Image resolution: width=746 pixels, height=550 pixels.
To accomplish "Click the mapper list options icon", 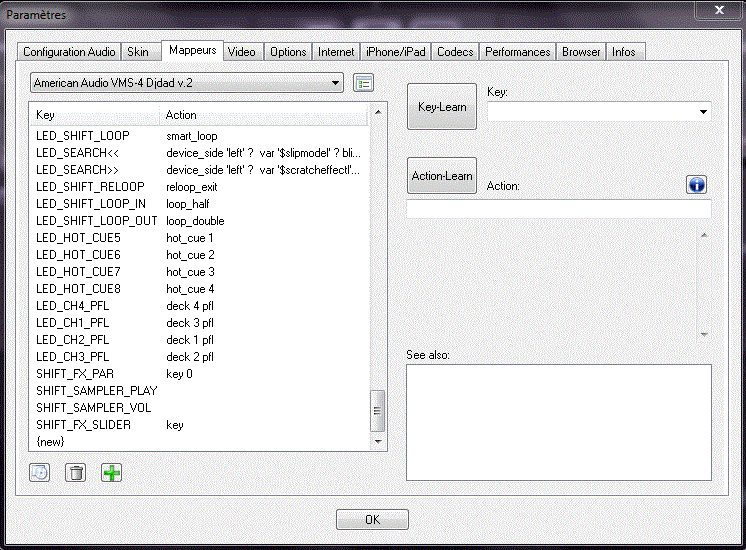I will pos(363,82).
